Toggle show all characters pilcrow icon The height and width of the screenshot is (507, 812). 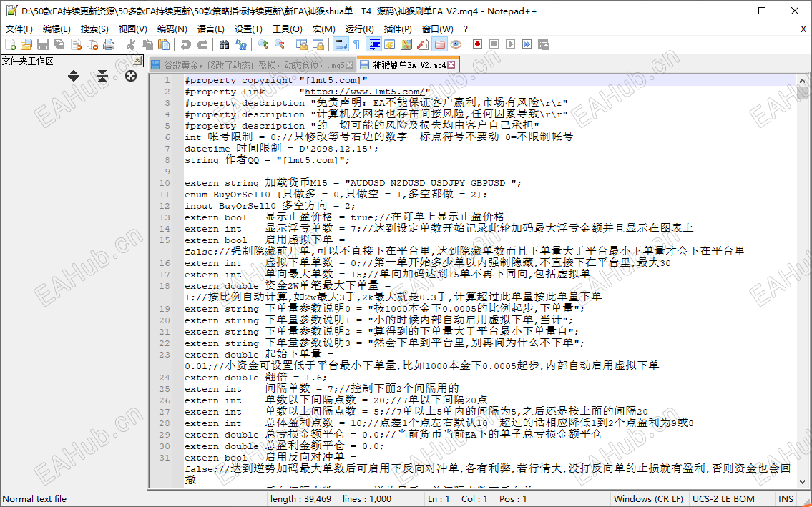tap(357, 44)
